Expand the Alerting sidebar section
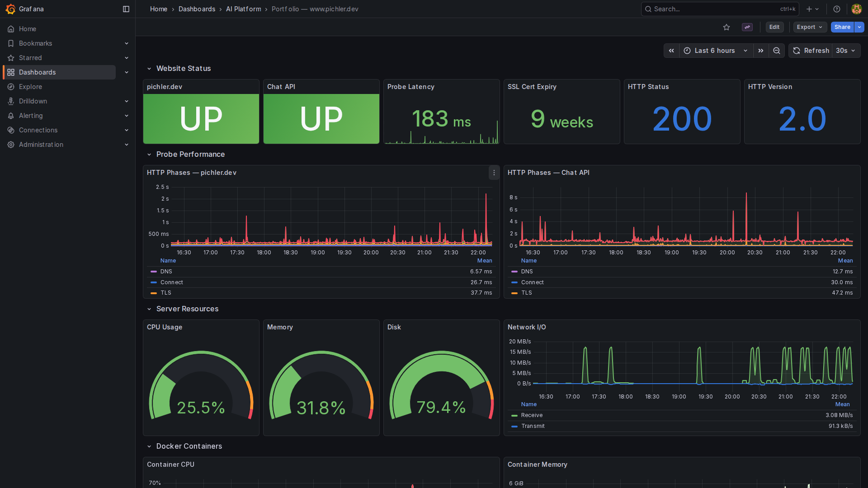This screenshot has height=488, width=868. 127,116
